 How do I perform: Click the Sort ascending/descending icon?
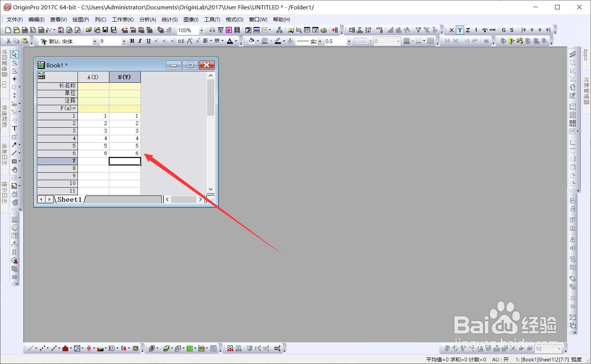coord(369,30)
